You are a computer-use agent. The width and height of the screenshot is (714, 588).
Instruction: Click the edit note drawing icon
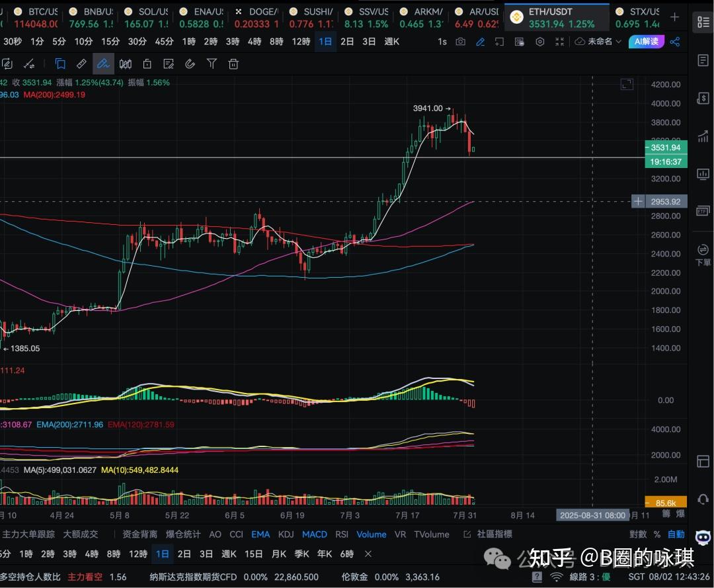click(x=169, y=63)
